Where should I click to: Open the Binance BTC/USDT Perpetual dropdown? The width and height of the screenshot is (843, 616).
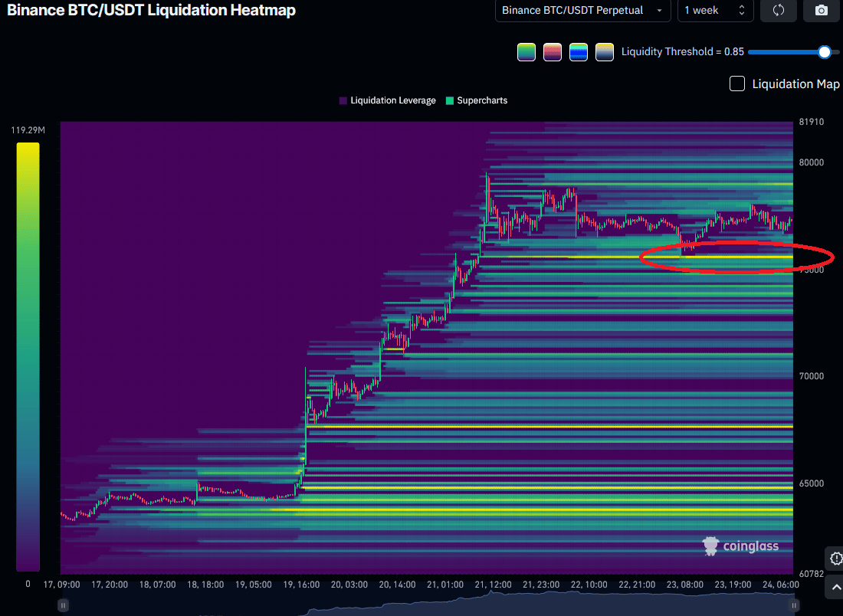coord(582,10)
